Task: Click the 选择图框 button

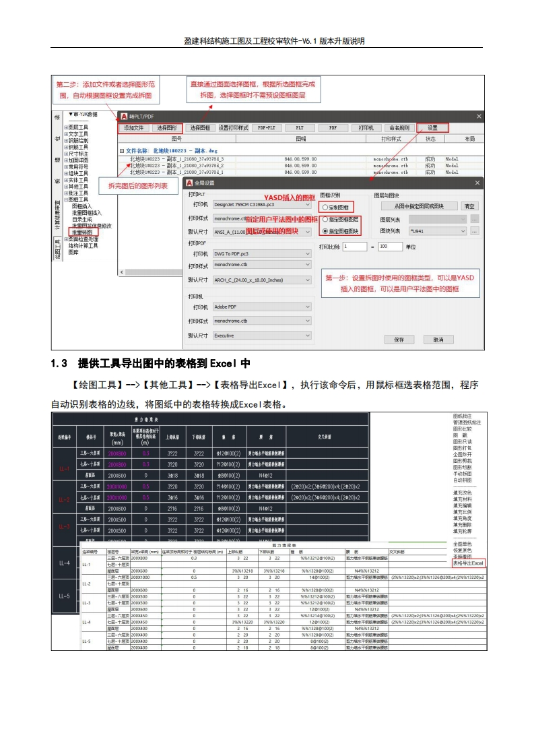Action: 199,128
